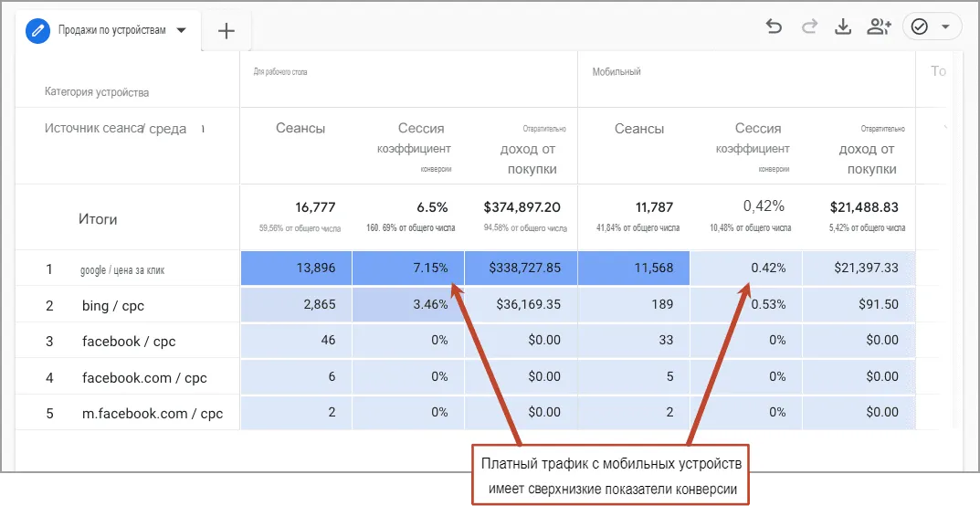The height and width of the screenshot is (527, 980).
Task: Click the m.facebook.com / cpc row label
Action: point(153,413)
